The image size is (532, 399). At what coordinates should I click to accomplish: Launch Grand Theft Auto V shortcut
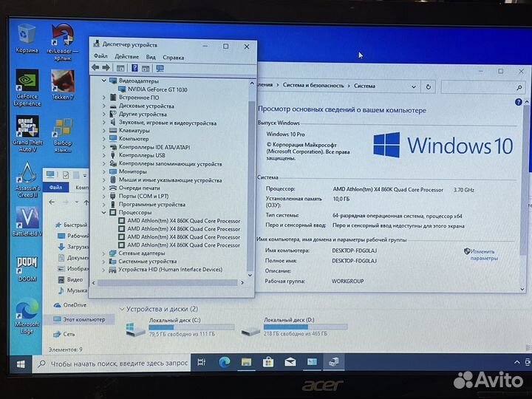click(x=27, y=134)
